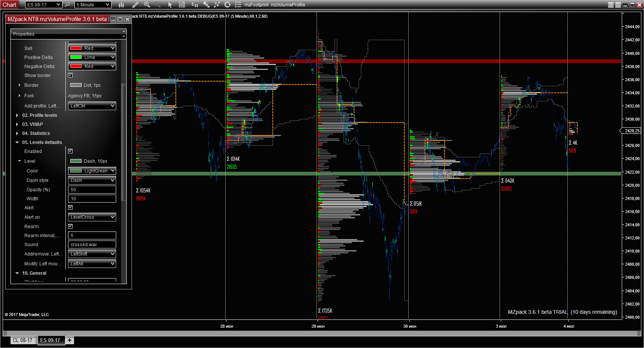Collapse the Level property row
The height and width of the screenshot is (348, 644).
20,161
